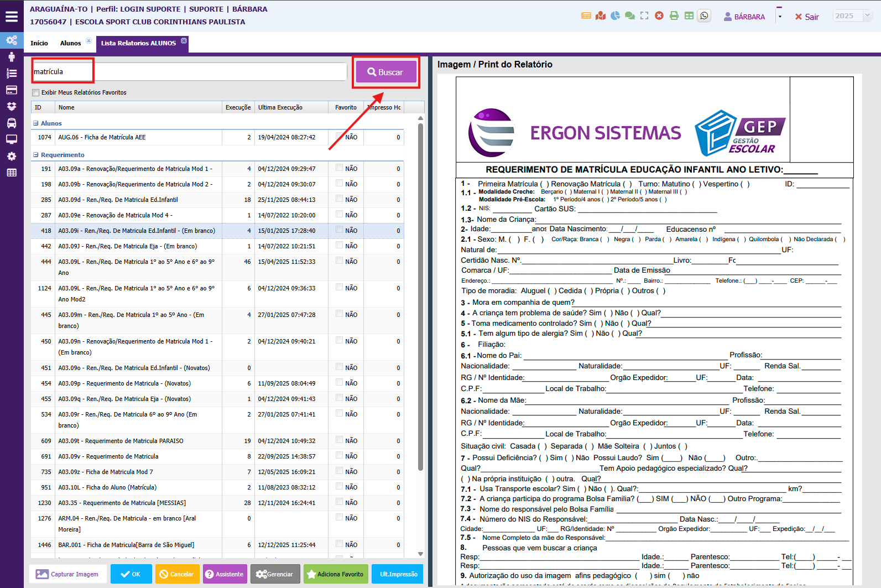881x588 pixels.
Task: Open the green chat bubbles icon
Action: (x=629, y=16)
